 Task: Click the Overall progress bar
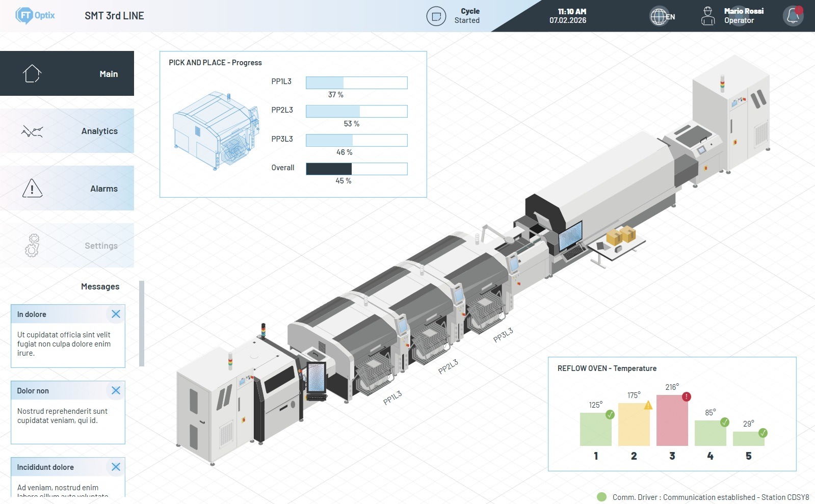(x=356, y=169)
